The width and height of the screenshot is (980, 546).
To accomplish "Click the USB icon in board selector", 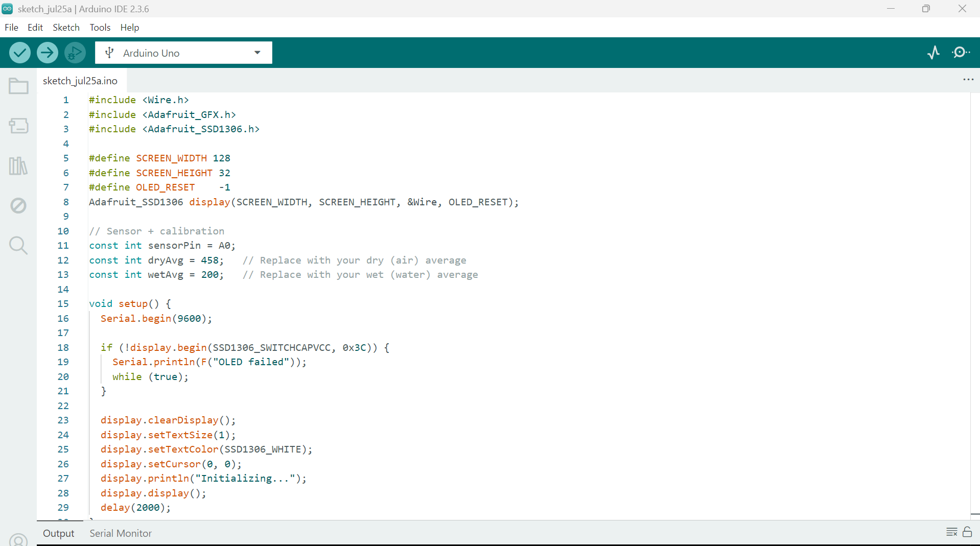I will pyautogui.click(x=109, y=53).
